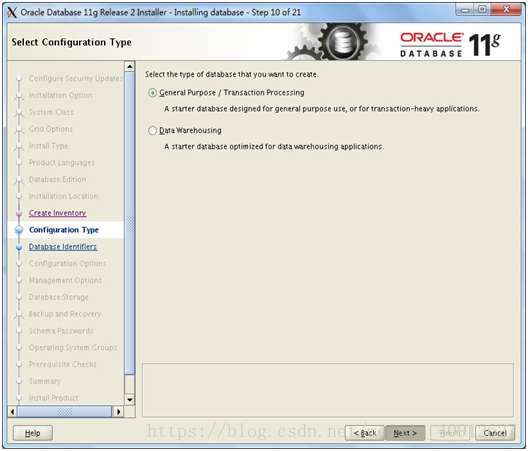The image size is (528, 451).
Task: Jump to Database Identifiers step link
Action: 63,247
